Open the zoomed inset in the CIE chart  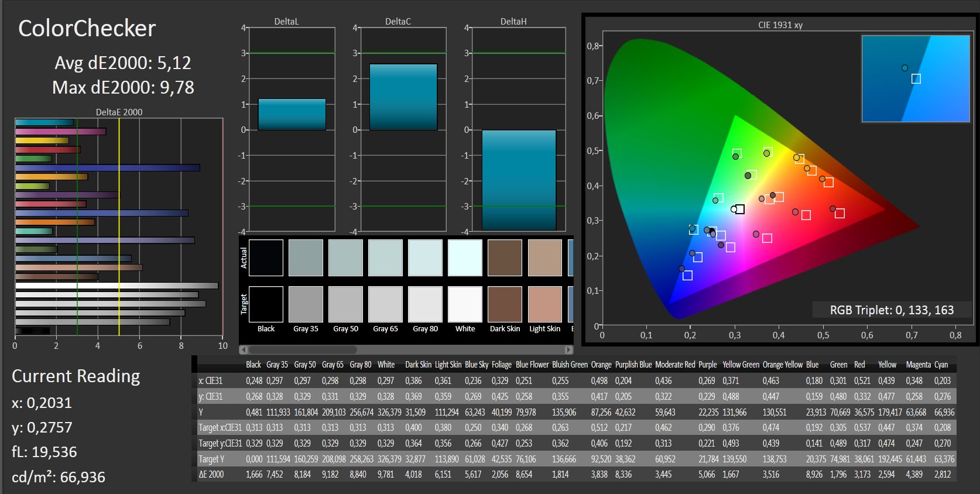916,78
